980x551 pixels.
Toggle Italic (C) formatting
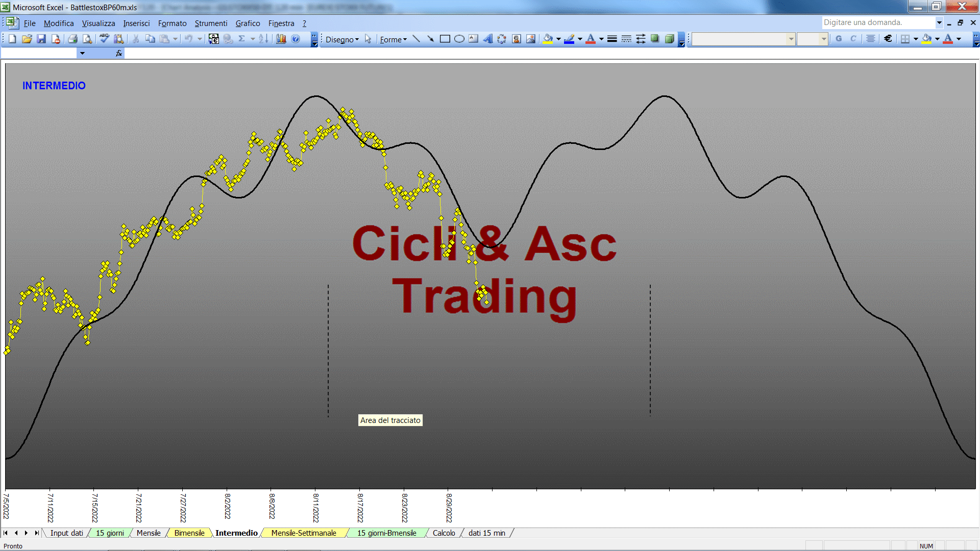(x=853, y=39)
